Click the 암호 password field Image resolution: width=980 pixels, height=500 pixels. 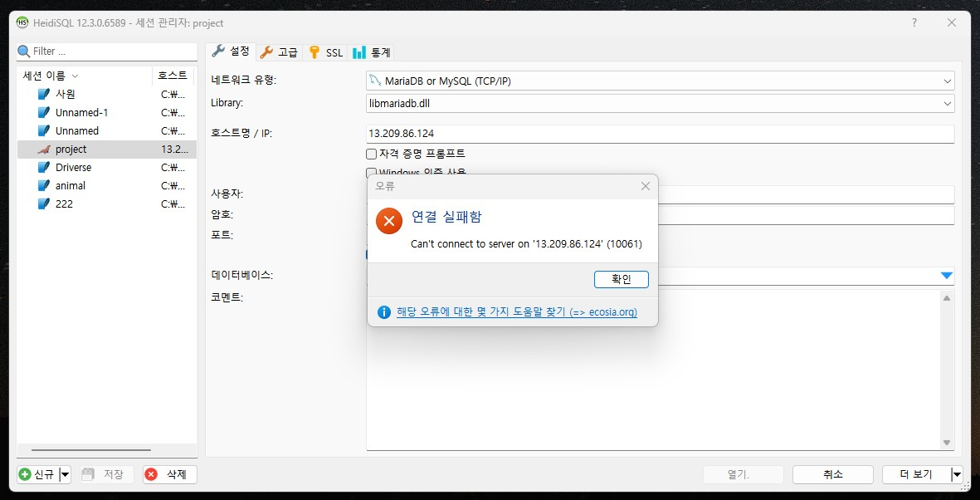tap(807, 215)
